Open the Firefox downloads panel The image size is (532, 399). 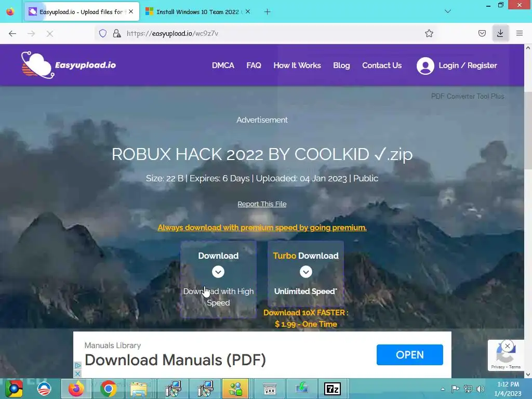tap(500, 33)
